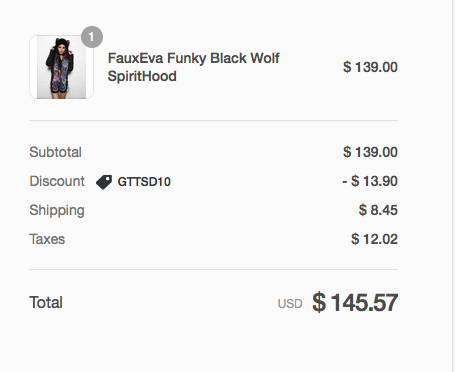Select the GTTSD10 discount code text
455x372 pixels.
point(144,182)
